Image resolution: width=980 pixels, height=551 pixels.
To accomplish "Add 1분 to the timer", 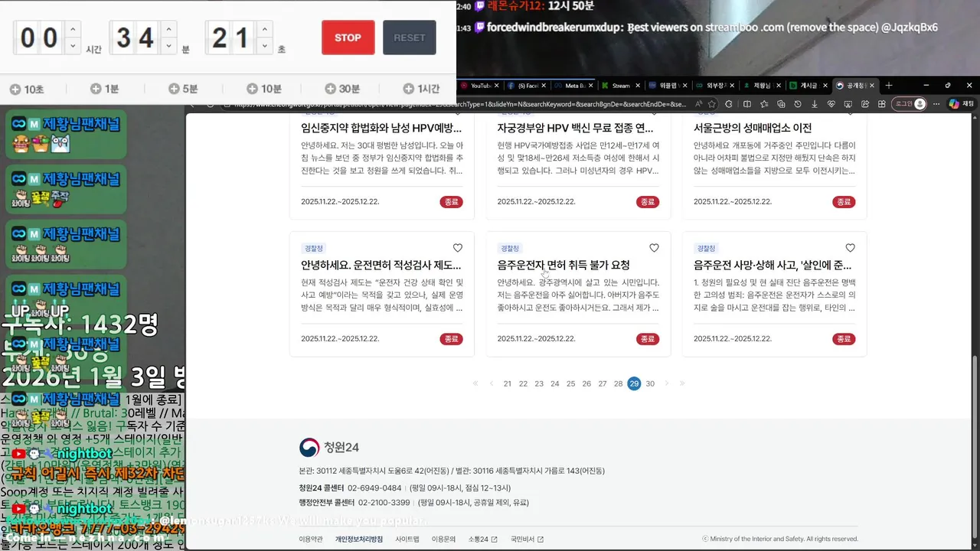I will coord(105,90).
